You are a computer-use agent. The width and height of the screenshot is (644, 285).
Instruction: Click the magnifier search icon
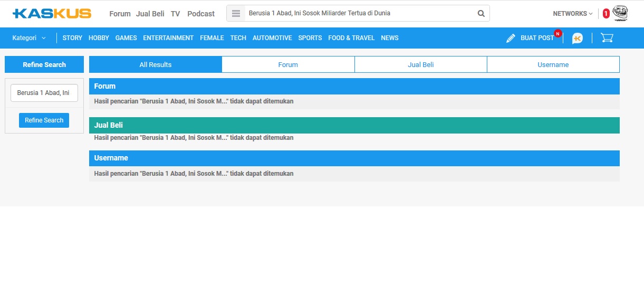(x=481, y=14)
